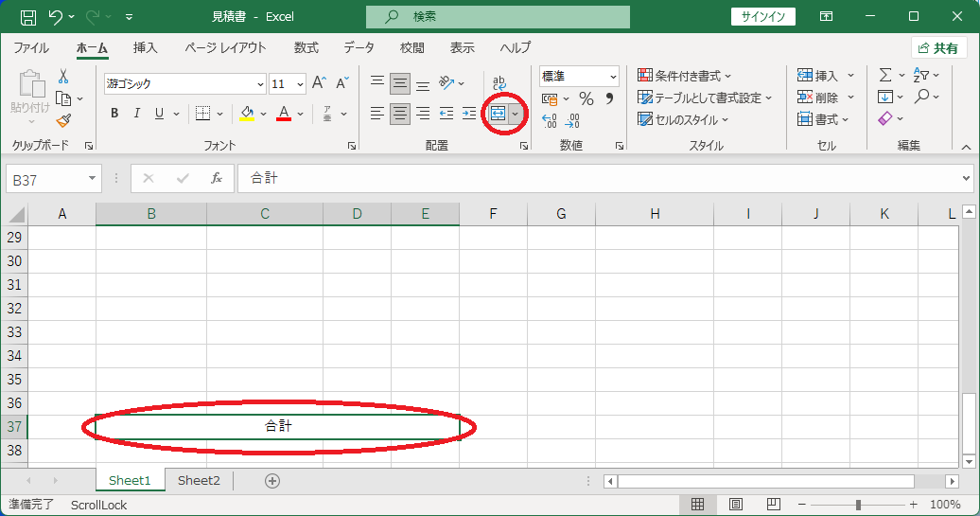Cut selection with the scissors icon

tap(63, 77)
